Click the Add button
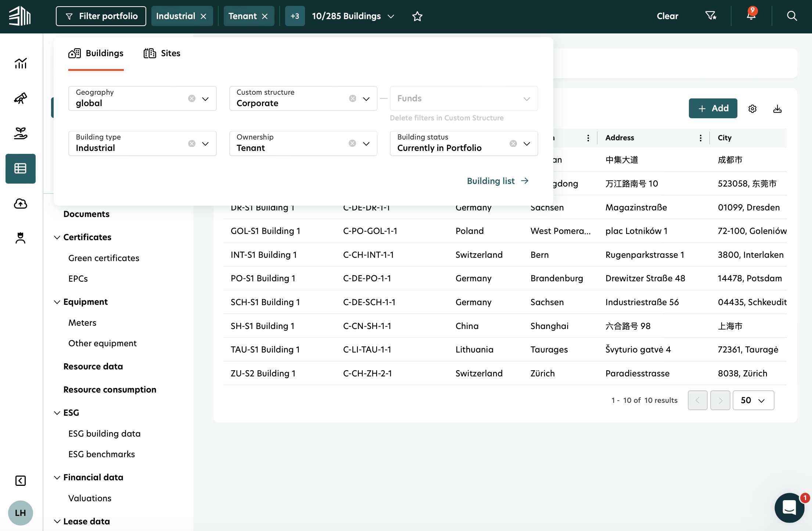This screenshot has height=531, width=812. click(x=712, y=108)
